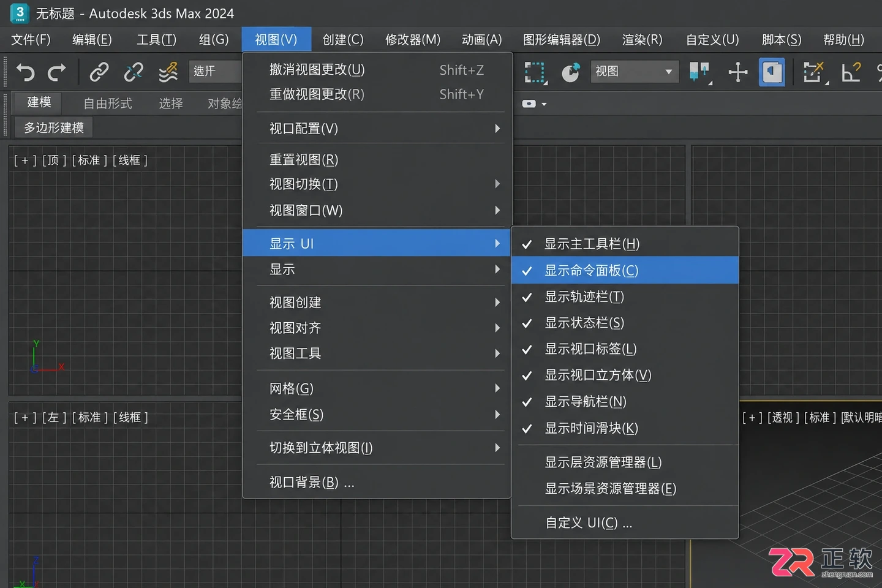Image resolution: width=882 pixels, height=588 pixels.
Task: Expand the 视口配置(V) submenu
Action: point(377,129)
